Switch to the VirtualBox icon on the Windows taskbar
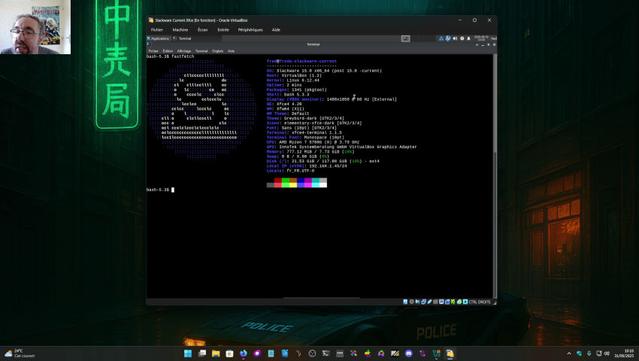 (x=450, y=354)
